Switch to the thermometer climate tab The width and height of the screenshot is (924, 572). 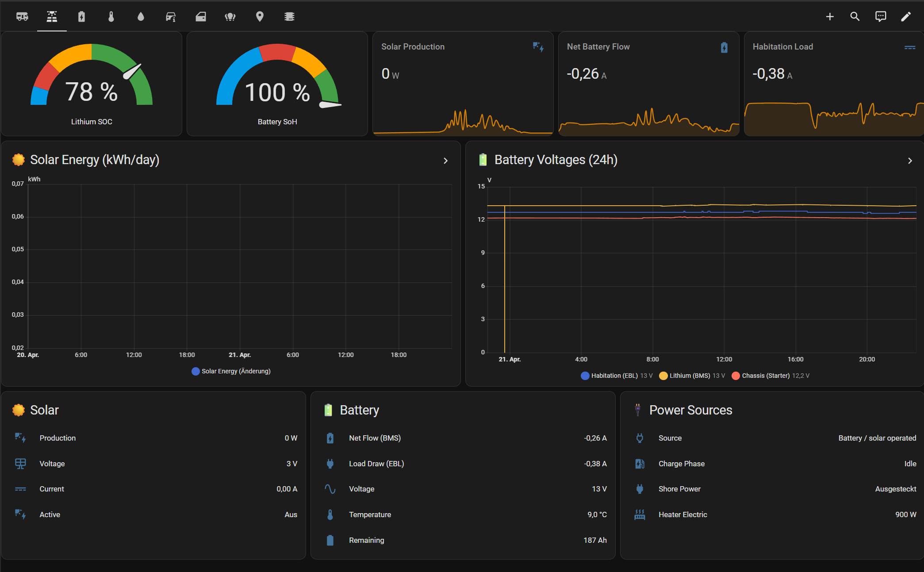tap(111, 16)
